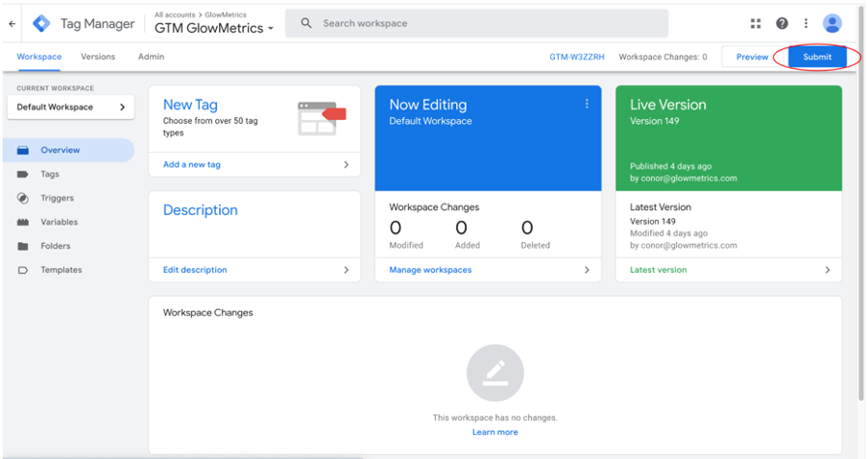Image resolution: width=868 pixels, height=459 pixels.
Task: Open the GTM GlowMetrics container dropdown
Action: coord(214,28)
